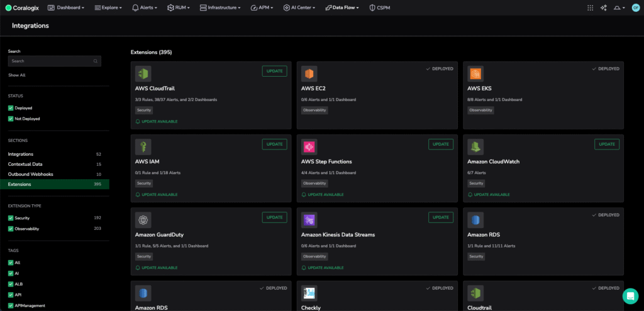The width and height of the screenshot is (644, 311).
Task: Click Show All filters link
Action: (17, 75)
